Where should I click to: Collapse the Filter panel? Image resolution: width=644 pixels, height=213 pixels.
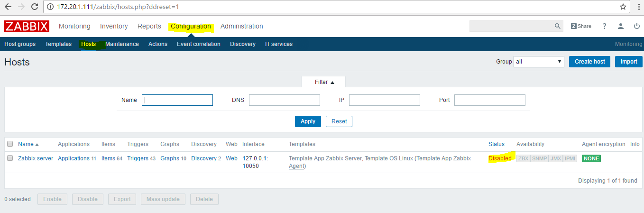[x=324, y=82]
